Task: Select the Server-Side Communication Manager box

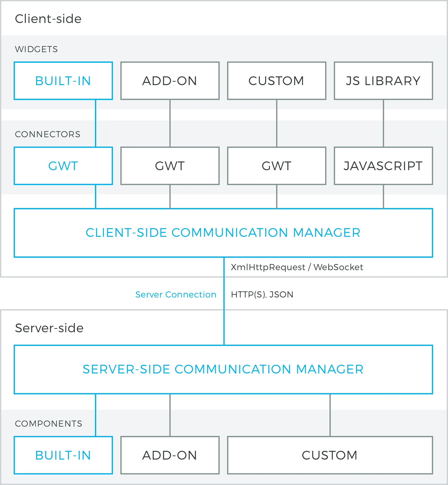Action: pos(223,369)
